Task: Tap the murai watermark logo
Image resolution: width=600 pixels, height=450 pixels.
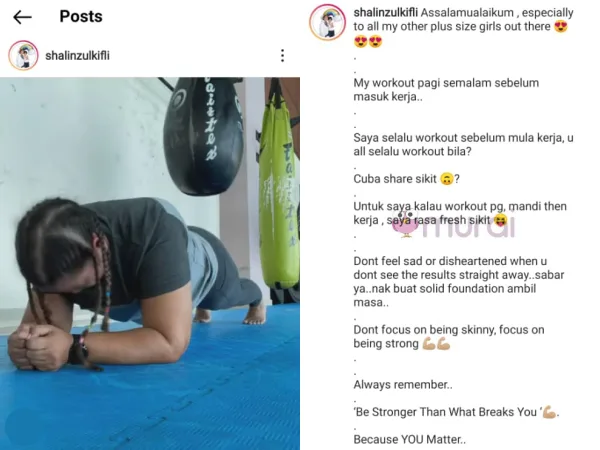Action: tap(454, 224)
